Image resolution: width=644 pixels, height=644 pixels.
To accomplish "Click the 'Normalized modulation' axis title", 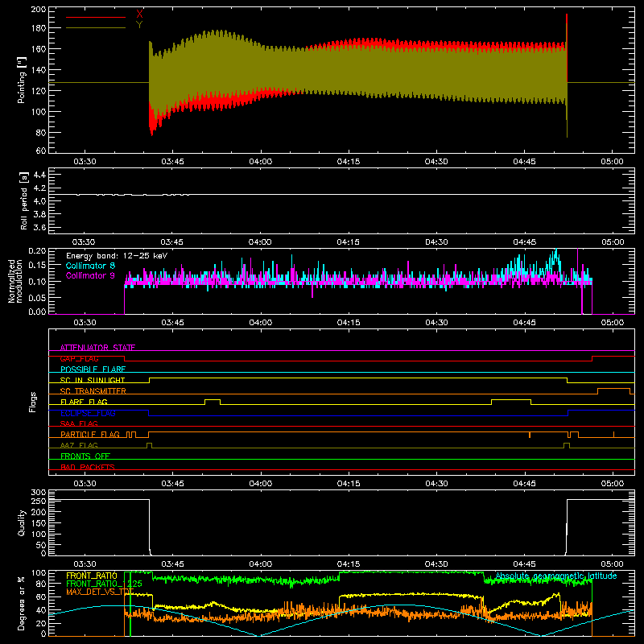I will 15,281.
